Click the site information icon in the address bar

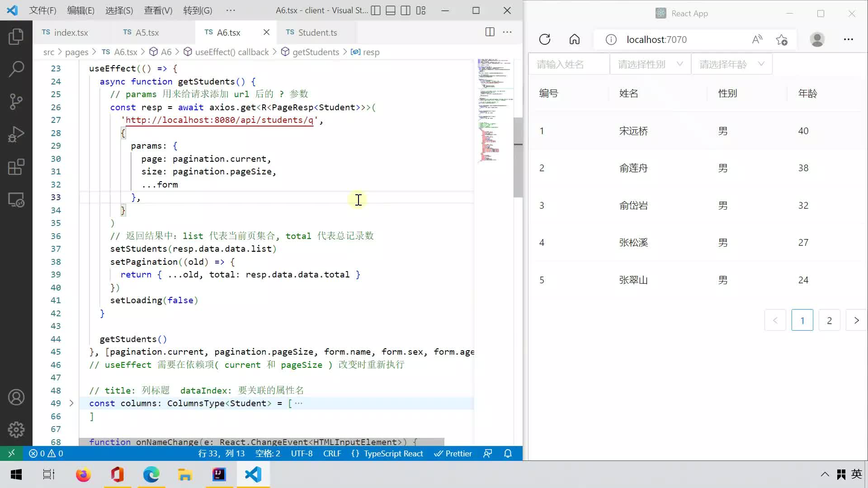(x=611, y=39)
